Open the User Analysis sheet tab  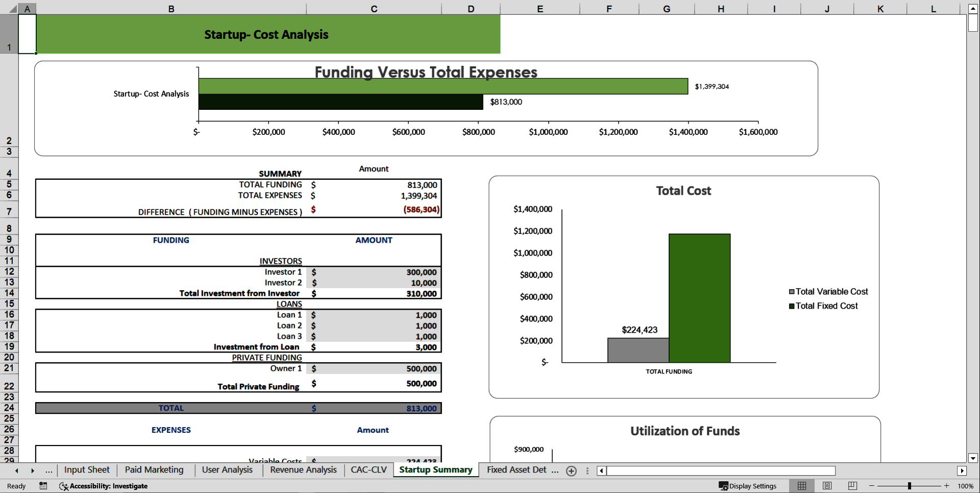227,470
